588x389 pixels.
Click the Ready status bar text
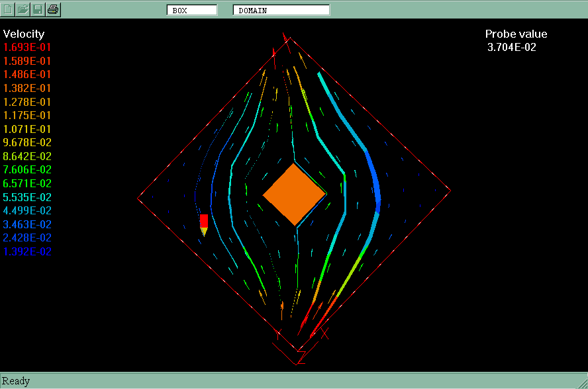click(17, 381)
